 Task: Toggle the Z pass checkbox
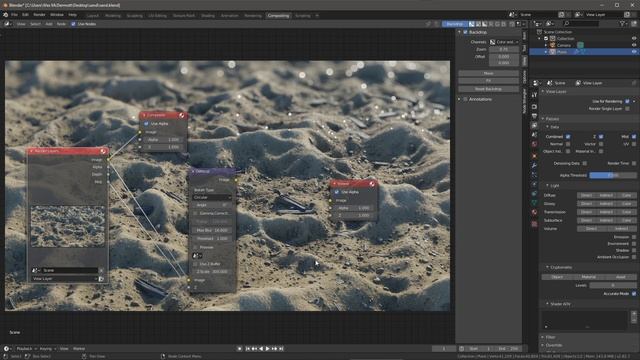click(x=601, y=137)
